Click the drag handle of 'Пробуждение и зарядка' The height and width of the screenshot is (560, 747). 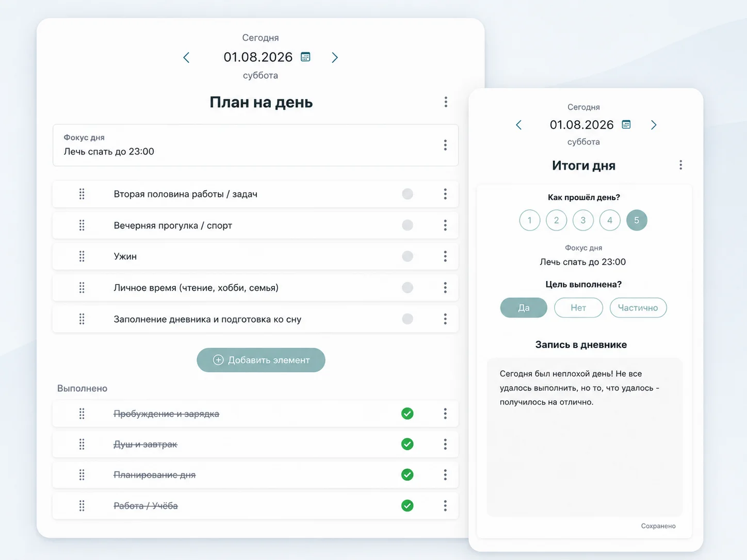coord(82,414)
